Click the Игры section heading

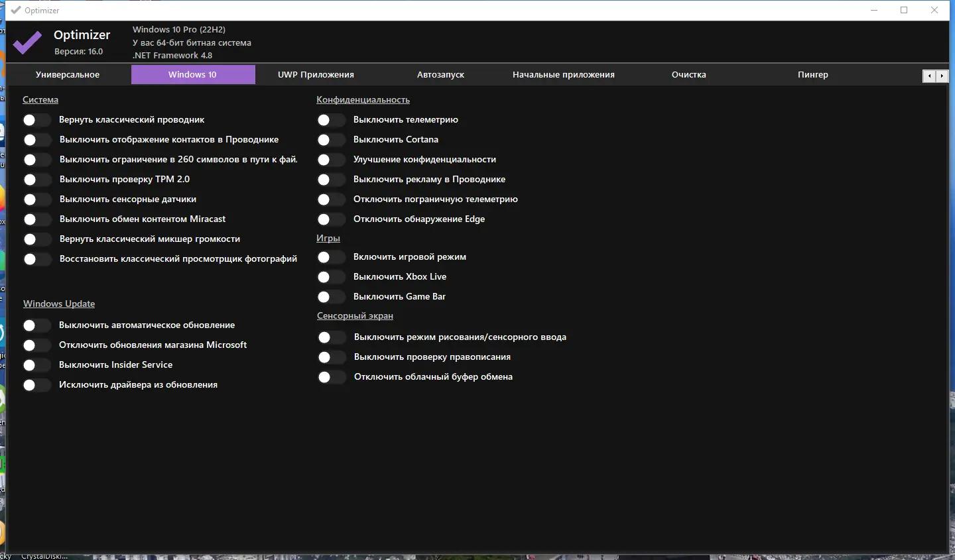click(328, 239)
